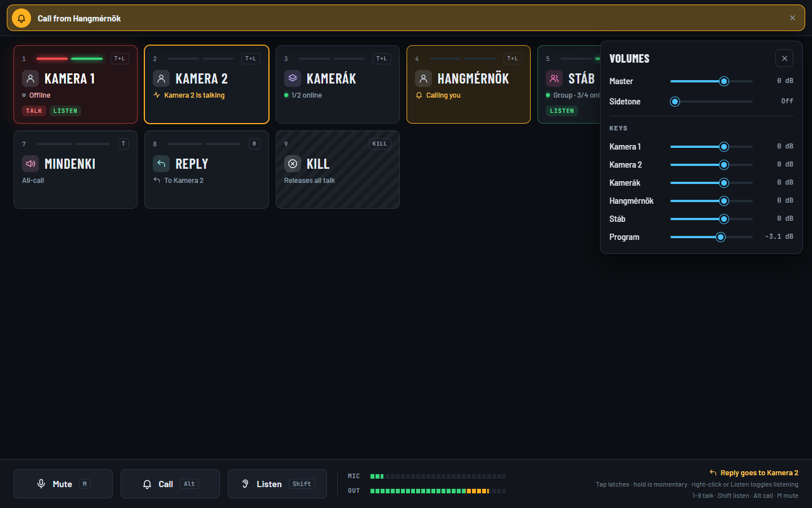Click the Call button in footer

170,484
